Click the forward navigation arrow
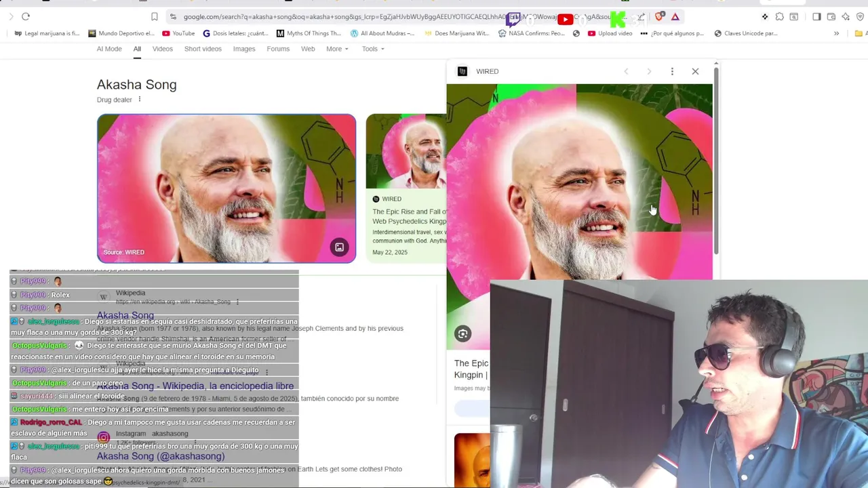The image size is (868, 488). (x=11, y=16)
